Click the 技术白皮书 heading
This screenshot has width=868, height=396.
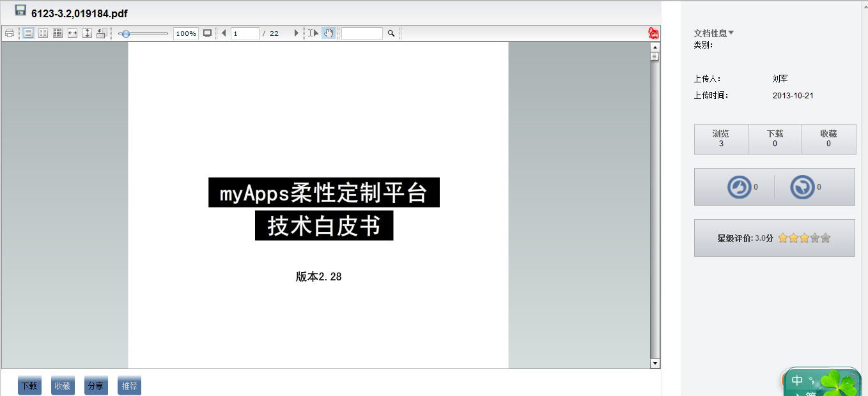coord(324,225)
